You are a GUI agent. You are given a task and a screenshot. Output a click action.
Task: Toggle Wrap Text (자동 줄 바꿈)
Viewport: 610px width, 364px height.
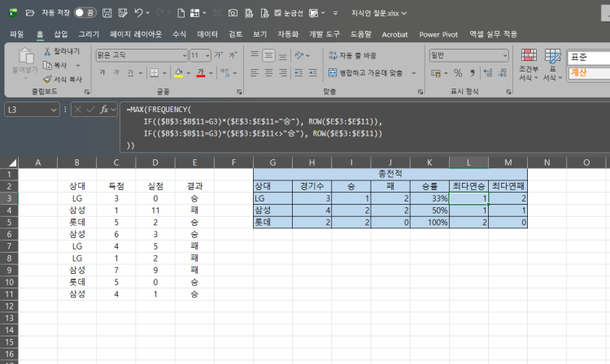tap(352, 55)
